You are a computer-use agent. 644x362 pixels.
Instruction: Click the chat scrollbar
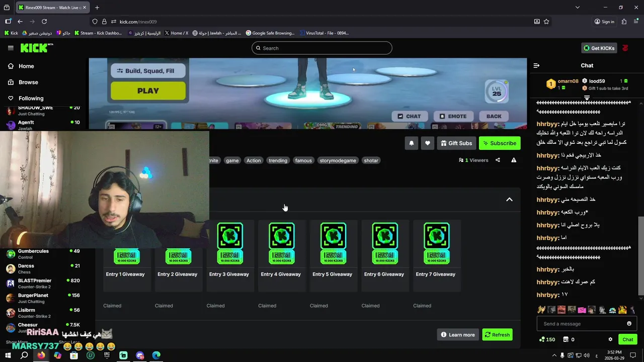tap(640, 255)
